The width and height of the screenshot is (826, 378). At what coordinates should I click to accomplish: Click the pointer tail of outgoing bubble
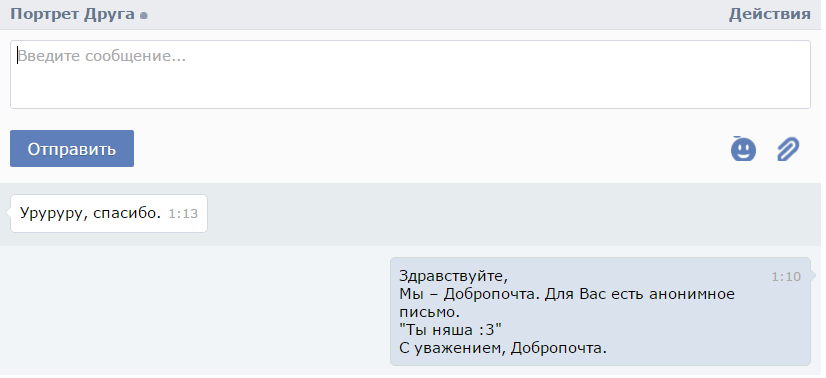pos(813,275)
